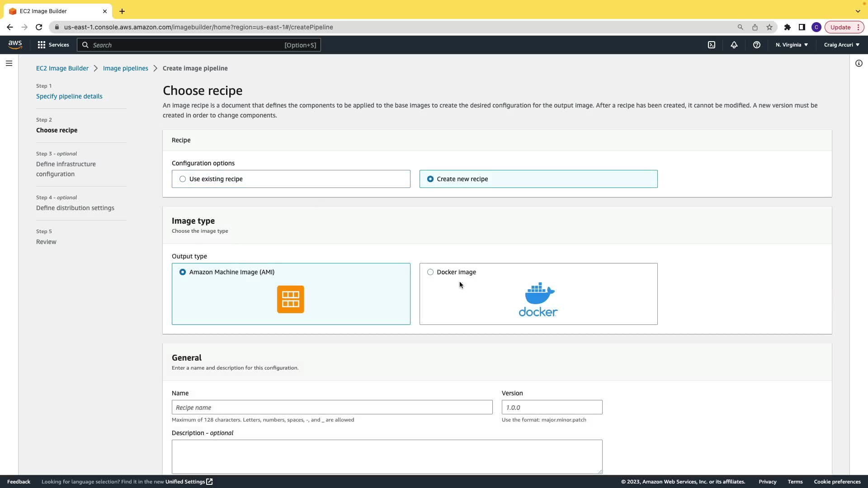Expand the browser tab list chevron
Screen dimensions: 868x488
click(858, 11)
